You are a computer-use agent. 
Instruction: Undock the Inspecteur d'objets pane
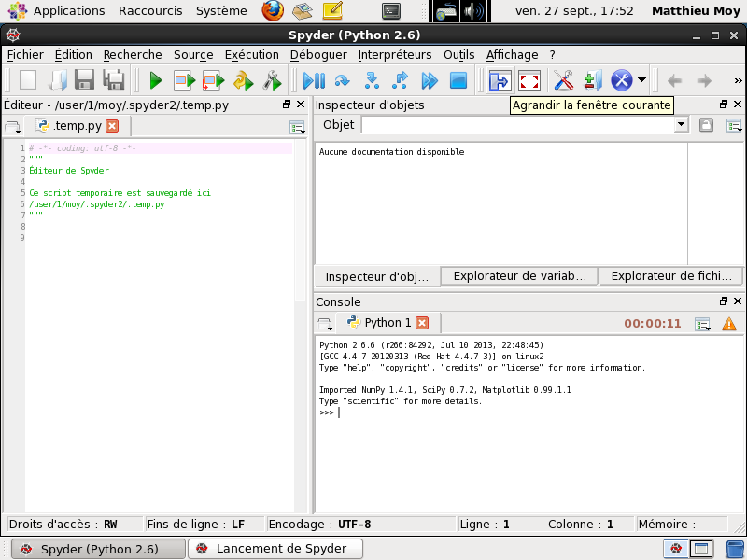(x=723, y=105)
